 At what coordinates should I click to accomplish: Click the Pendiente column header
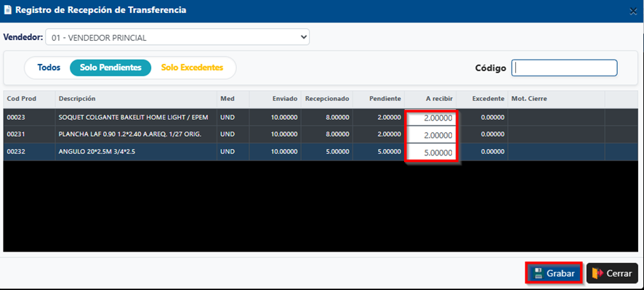379,99
